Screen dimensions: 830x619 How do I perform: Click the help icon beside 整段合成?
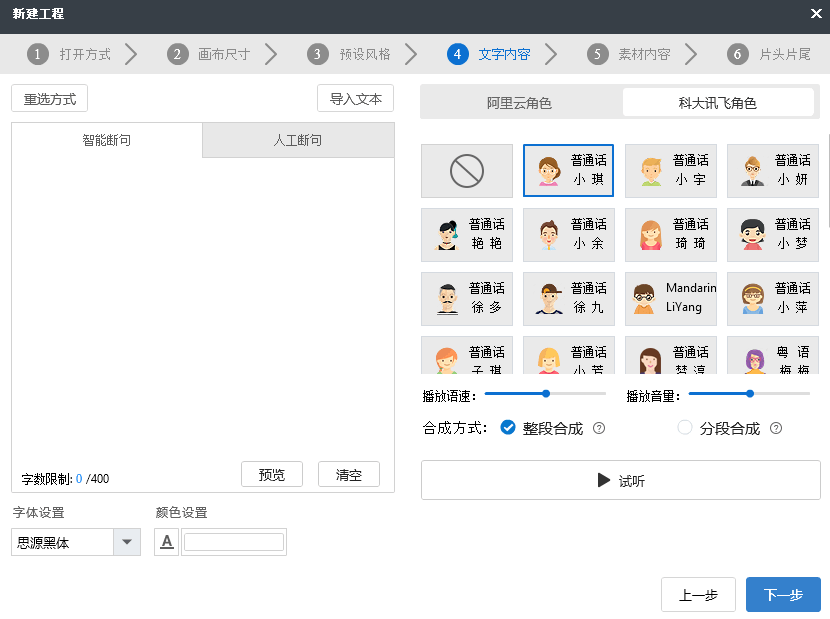click(599, 428)
